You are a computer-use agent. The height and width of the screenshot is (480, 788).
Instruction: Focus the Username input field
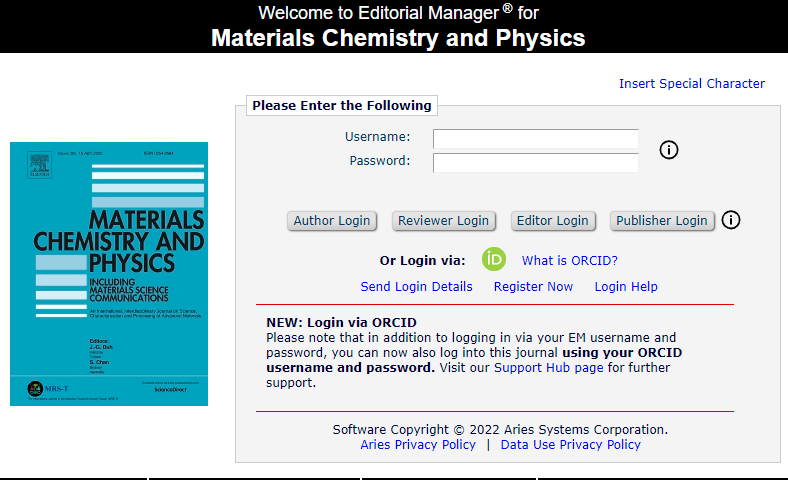coord(535,138)
